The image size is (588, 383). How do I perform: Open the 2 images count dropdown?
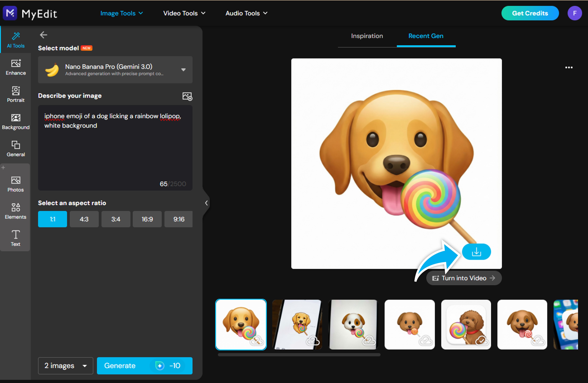(x=65, y=366)
